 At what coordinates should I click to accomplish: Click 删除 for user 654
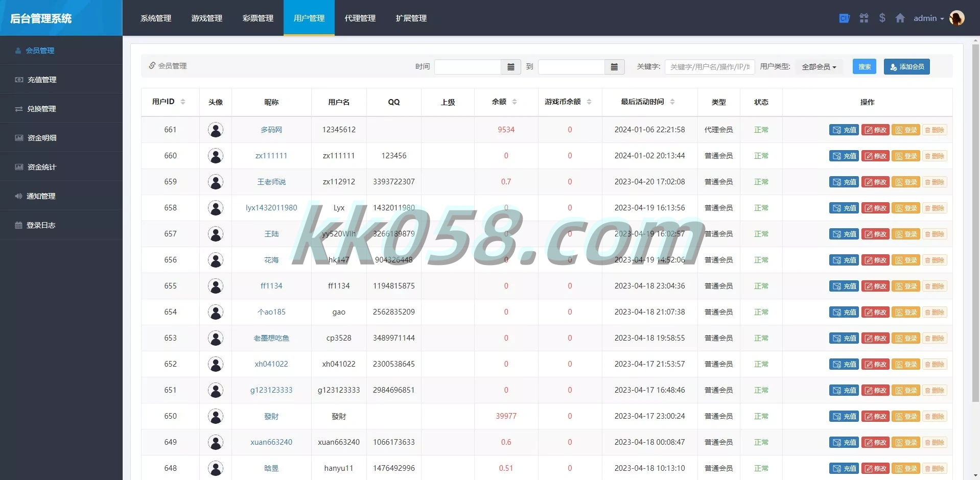click(935, 313)
